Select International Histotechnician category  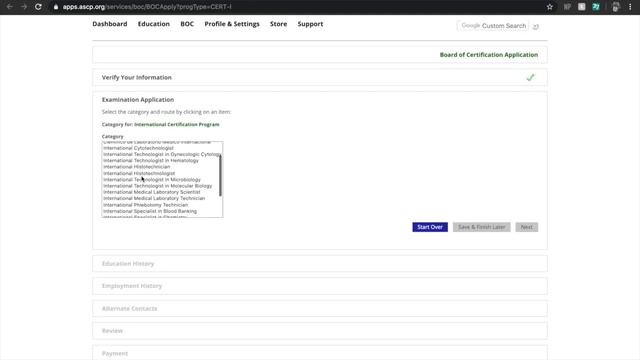[x=137, y=167]
